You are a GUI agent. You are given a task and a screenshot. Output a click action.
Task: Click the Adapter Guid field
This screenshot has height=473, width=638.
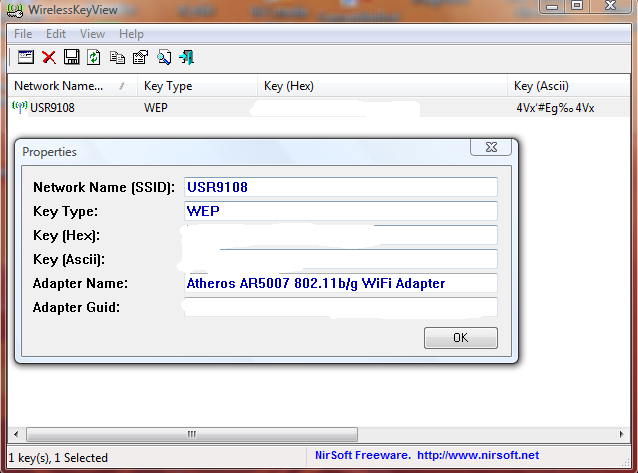[x=341, y=307]
